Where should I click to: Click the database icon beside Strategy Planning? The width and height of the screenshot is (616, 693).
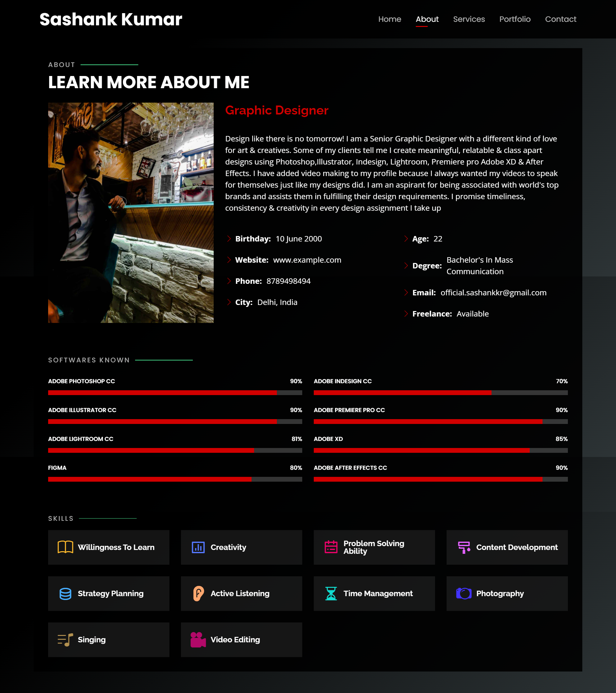(x=65, y=593)
